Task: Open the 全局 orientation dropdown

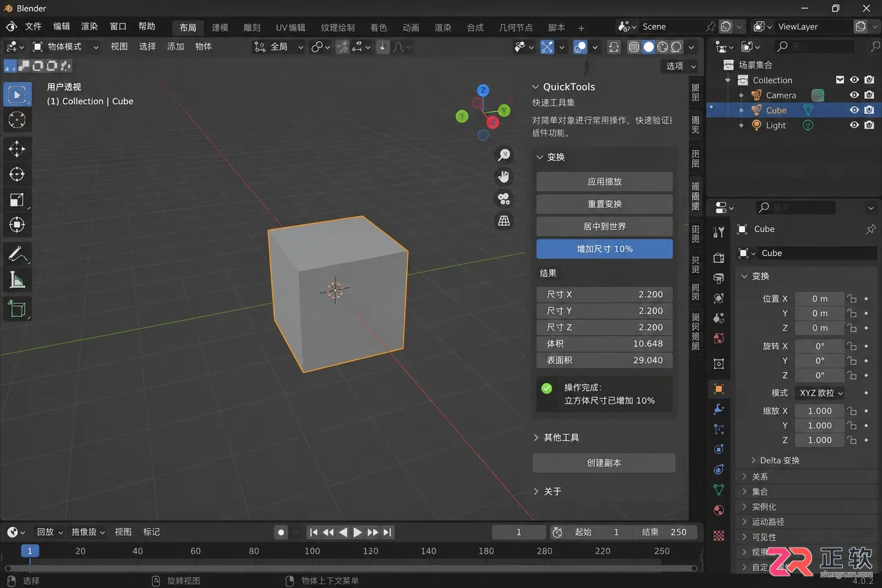Action: pyautogui.click(x=279, y=47)
